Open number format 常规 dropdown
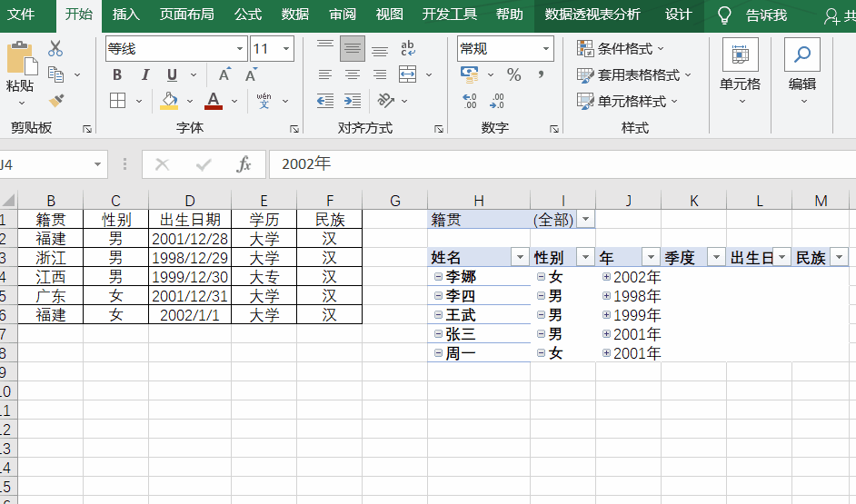 pyautogui.click(x=546, y=48)
